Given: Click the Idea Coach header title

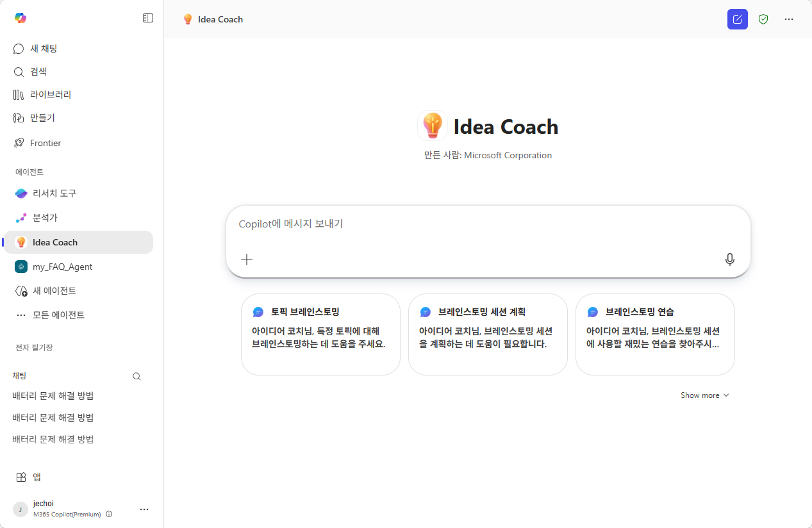Looking at the screenshot, I should point(220,19).
